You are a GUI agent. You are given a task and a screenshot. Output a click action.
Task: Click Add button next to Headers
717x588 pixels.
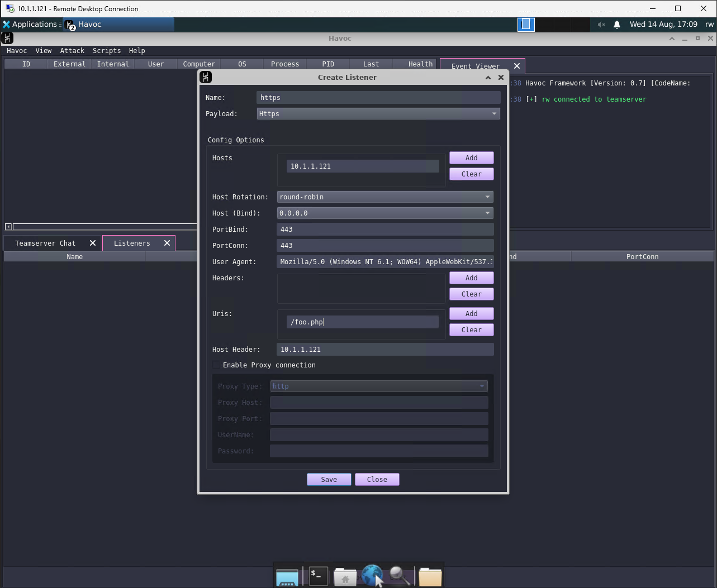(x=471, y=278)
